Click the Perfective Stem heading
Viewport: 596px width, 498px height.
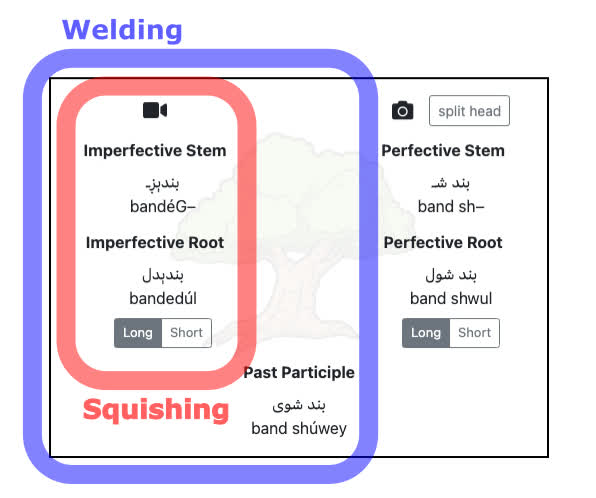443,151
